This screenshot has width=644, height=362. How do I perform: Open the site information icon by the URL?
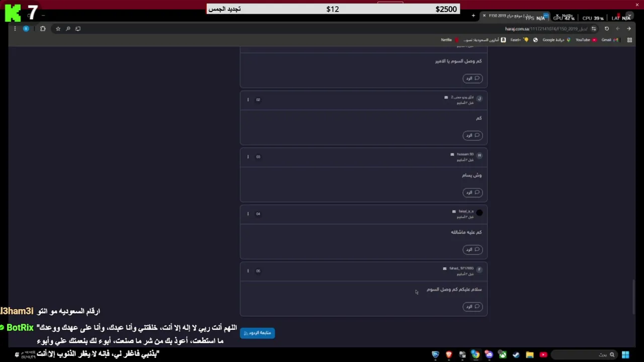tap(594, 29)
